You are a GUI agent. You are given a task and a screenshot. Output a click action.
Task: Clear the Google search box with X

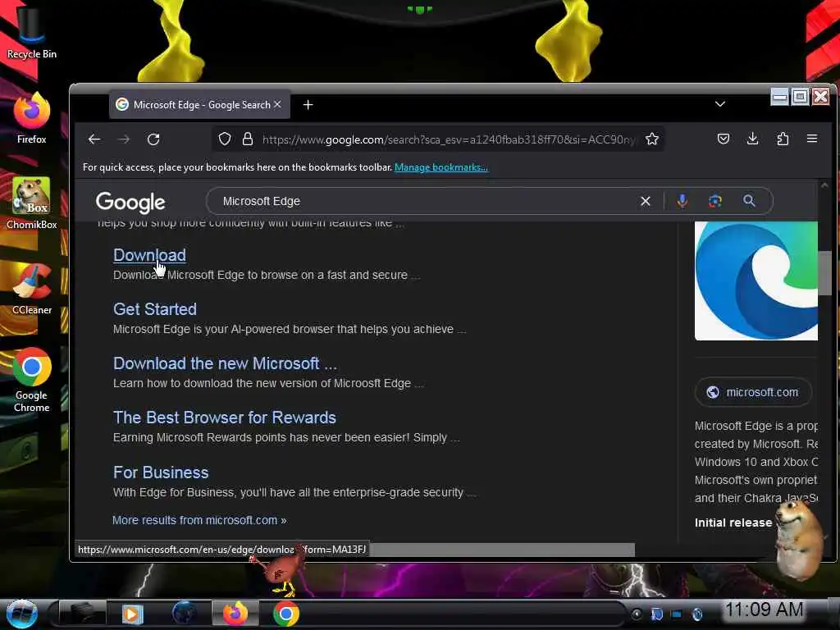point(646,201)
